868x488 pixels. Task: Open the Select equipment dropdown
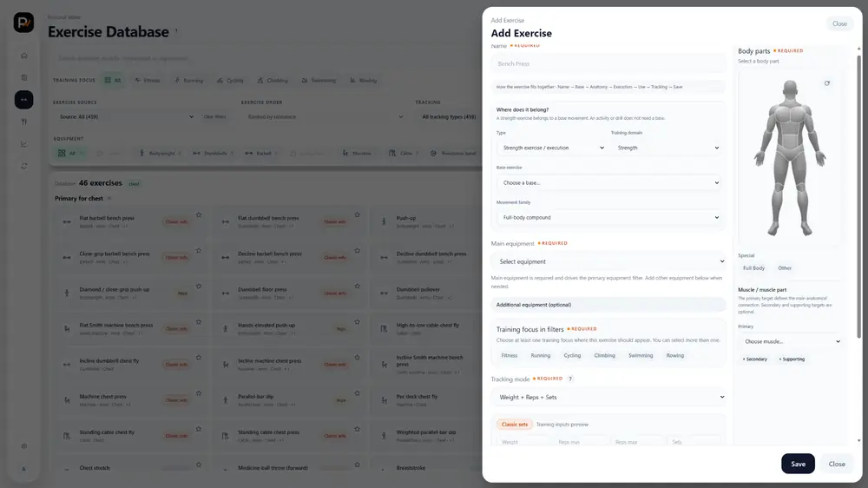(609, 261)
